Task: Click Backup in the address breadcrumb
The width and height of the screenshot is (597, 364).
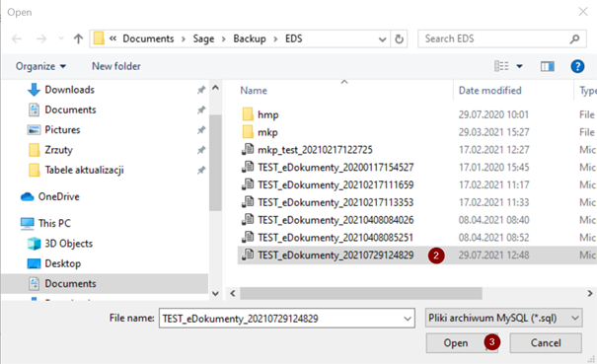Action: pos(250,38)
